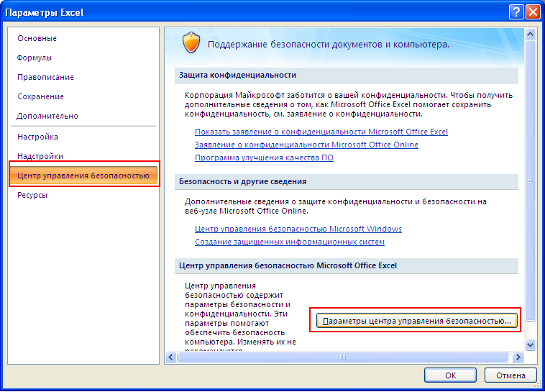Click the Безопасность и другие сведения header
The height and width of the screenshot is (392, 545).
click(x=346, y=181)
